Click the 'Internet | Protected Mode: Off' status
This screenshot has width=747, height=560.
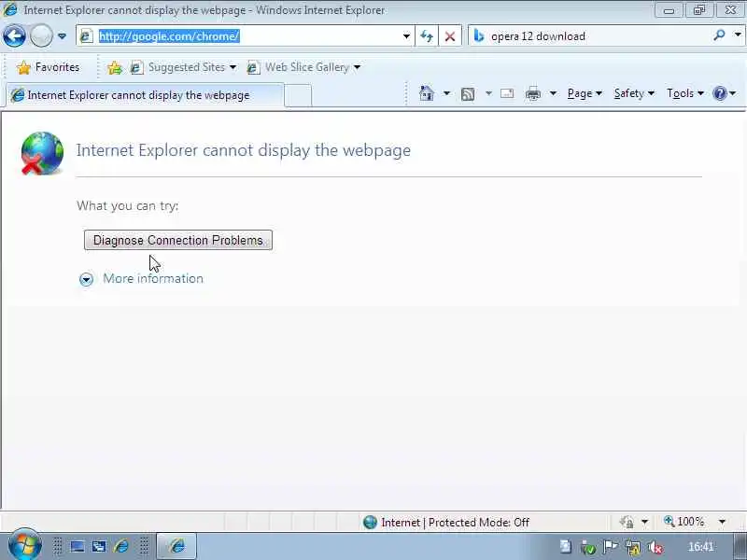tap(445, 523)
